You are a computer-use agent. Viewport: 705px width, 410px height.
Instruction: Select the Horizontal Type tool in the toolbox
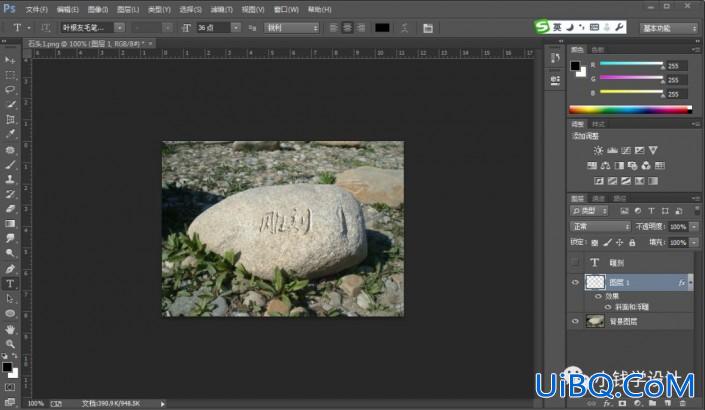10,284
